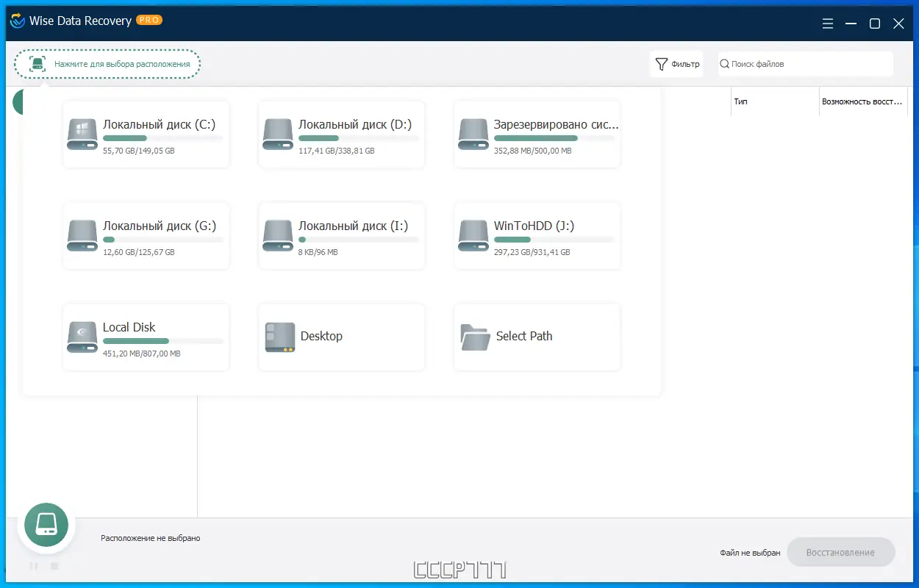Click the Расположение не выбрано status text
919x588 pixels.
coord(151,538)
